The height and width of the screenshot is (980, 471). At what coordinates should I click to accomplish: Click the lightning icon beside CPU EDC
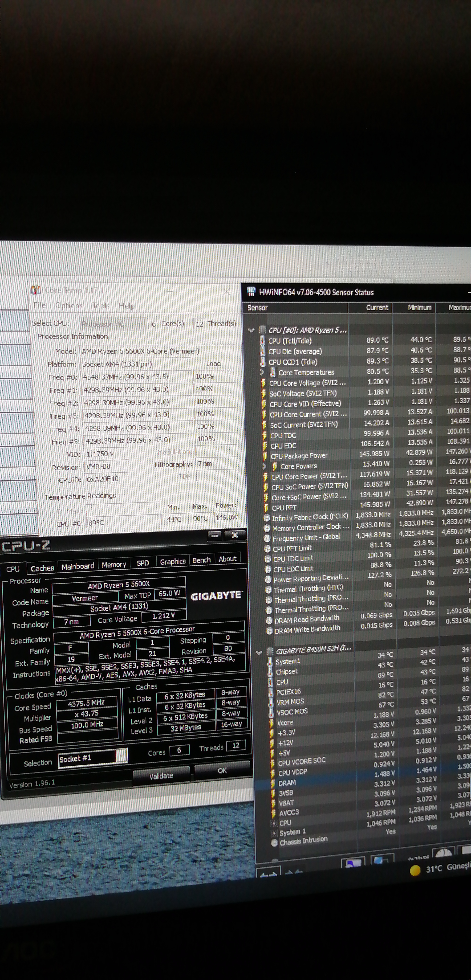[x=265, y=445]
